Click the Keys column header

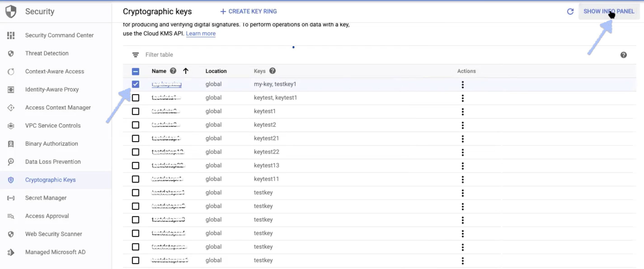coord(259,71)
